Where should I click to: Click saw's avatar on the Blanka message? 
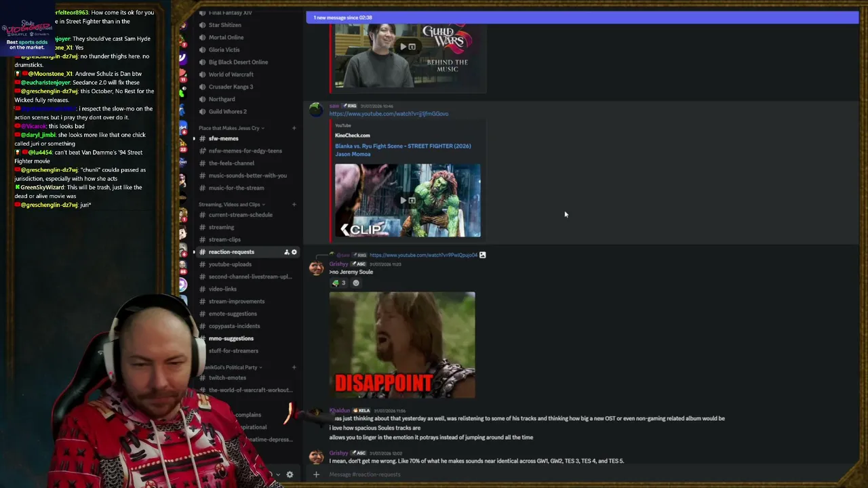(316, 110)
